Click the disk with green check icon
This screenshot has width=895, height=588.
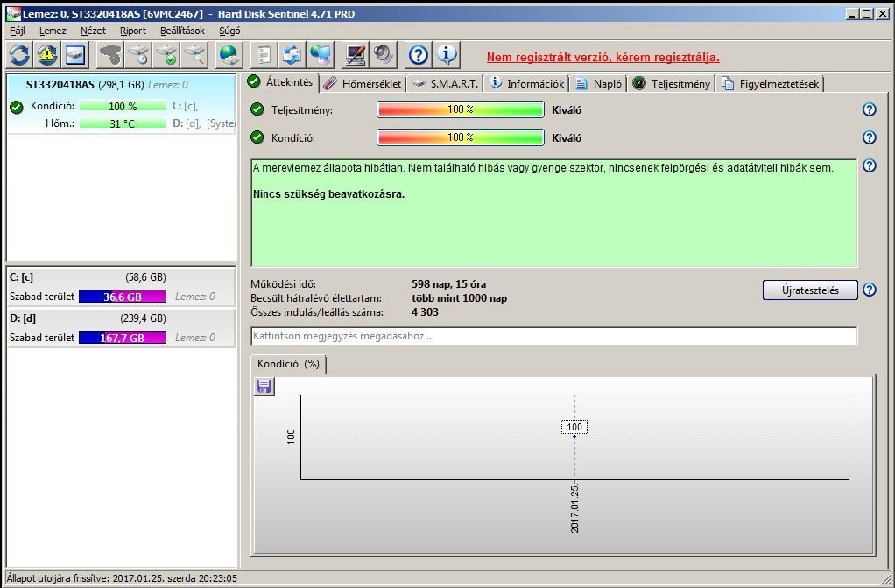point(166,55)
